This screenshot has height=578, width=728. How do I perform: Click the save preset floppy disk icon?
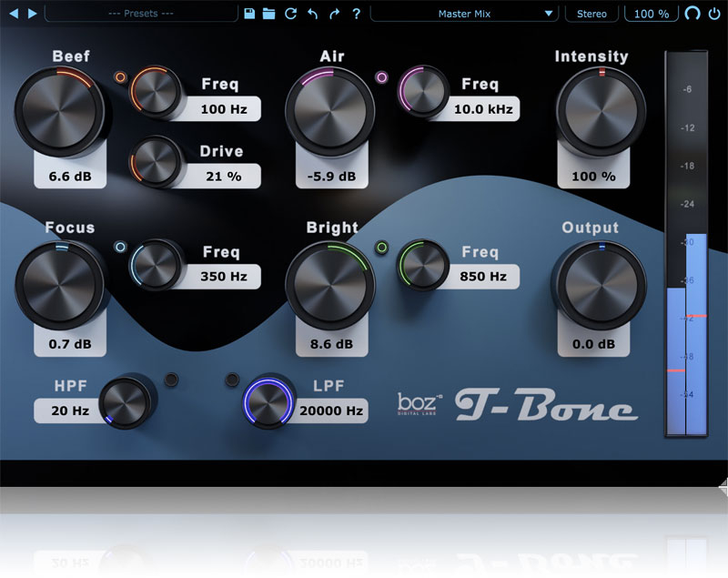pyautogui.click(x=249, y=14)
